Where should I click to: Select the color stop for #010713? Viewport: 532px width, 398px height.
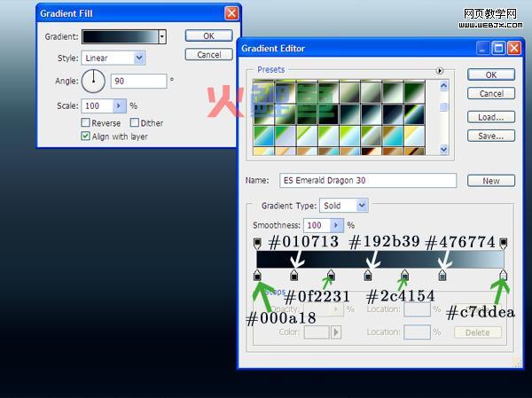click(x=294, y=275)
